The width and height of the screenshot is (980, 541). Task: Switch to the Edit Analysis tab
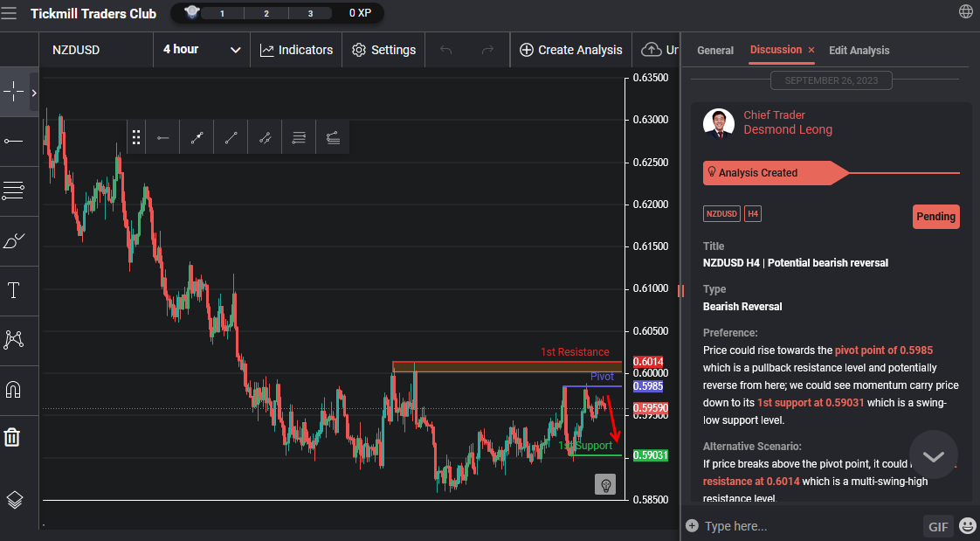click(x=859, y=51)
